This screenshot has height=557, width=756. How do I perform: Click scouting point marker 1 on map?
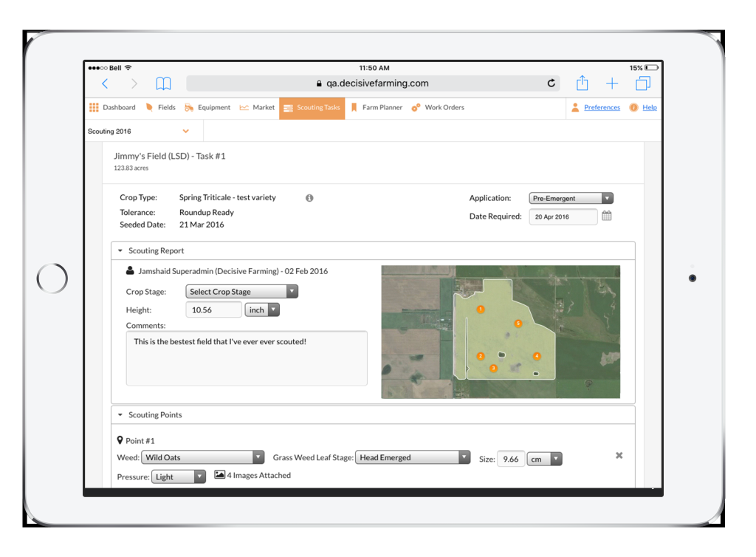(x=480, y=309)
